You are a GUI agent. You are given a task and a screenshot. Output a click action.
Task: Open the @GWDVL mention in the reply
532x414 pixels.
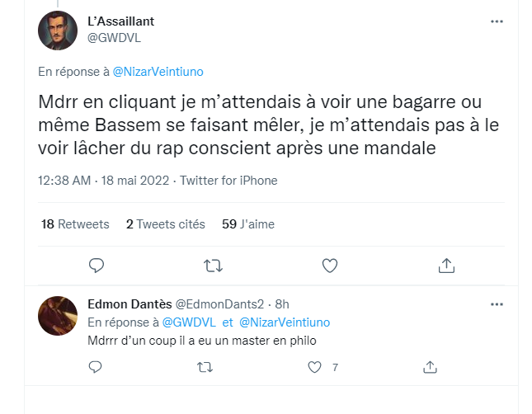189,322
